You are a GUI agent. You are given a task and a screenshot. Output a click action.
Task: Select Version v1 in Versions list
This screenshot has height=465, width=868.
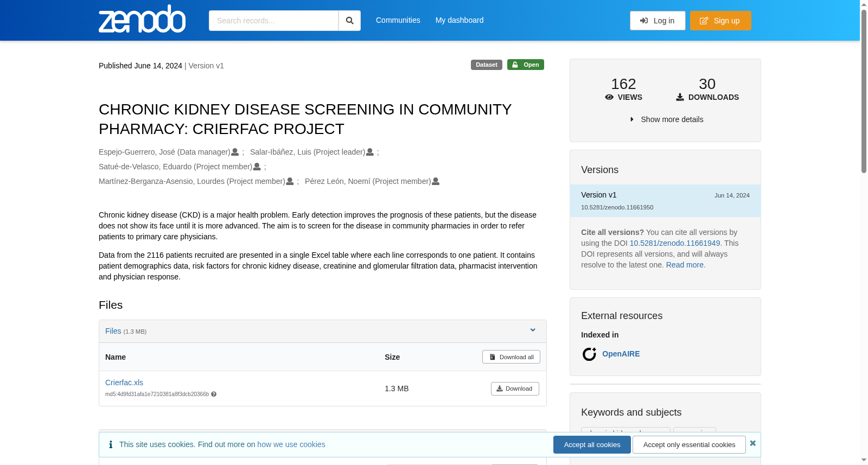coord(665,201)
